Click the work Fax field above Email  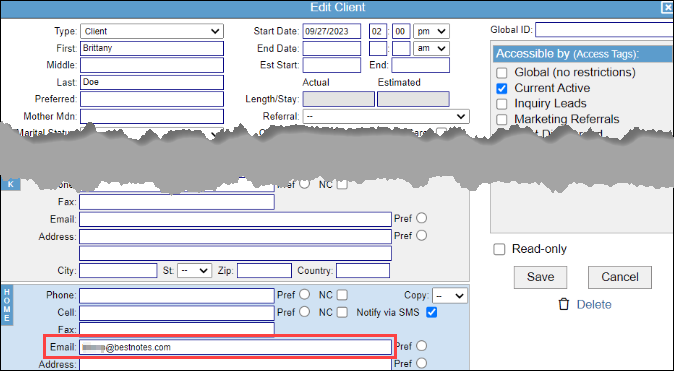[177, 202]
